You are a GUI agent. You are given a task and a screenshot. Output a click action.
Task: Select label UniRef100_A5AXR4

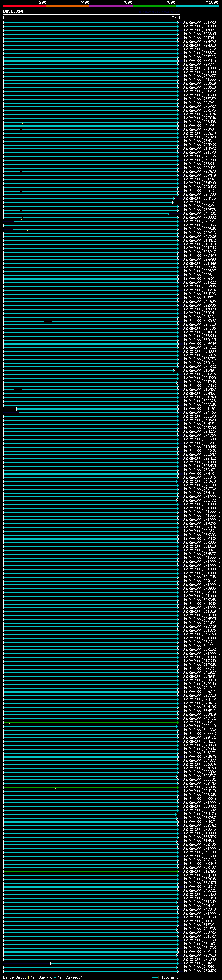pyautogui.click(x=199, y=279)
